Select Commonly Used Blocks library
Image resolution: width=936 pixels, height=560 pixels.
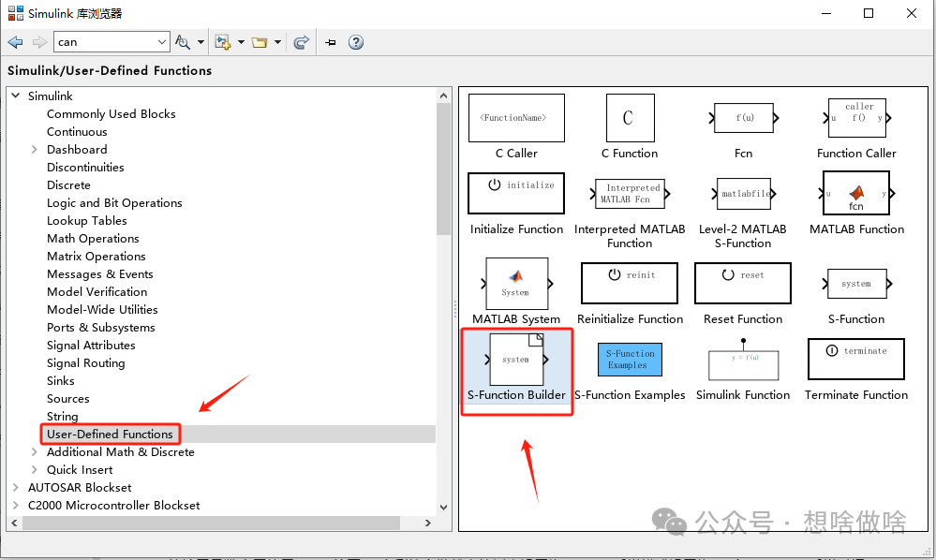click(x=111, y=114)
